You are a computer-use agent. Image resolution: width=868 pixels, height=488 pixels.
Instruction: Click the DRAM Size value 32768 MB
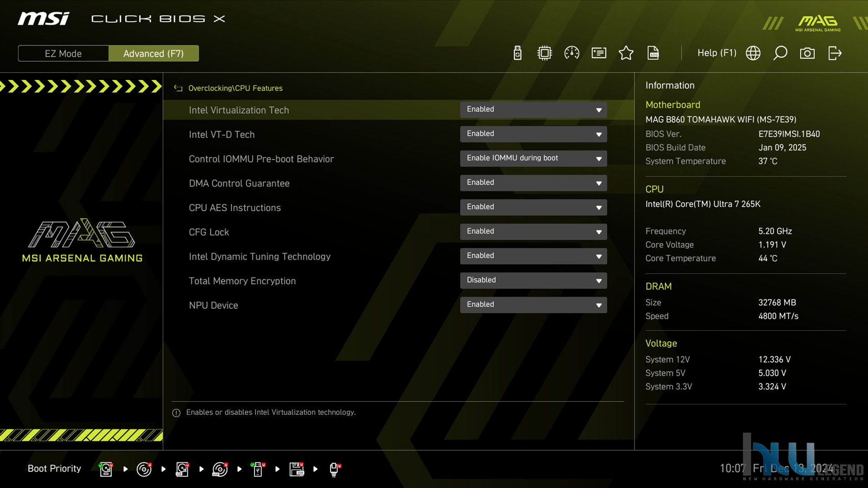click(x=777, y=303)
